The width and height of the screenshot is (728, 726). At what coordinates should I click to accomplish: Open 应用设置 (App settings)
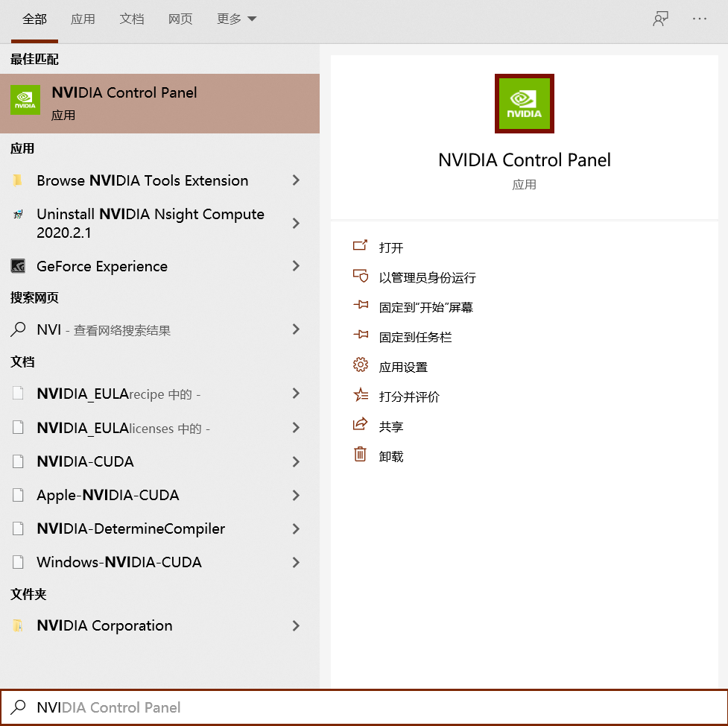[403, 367]
